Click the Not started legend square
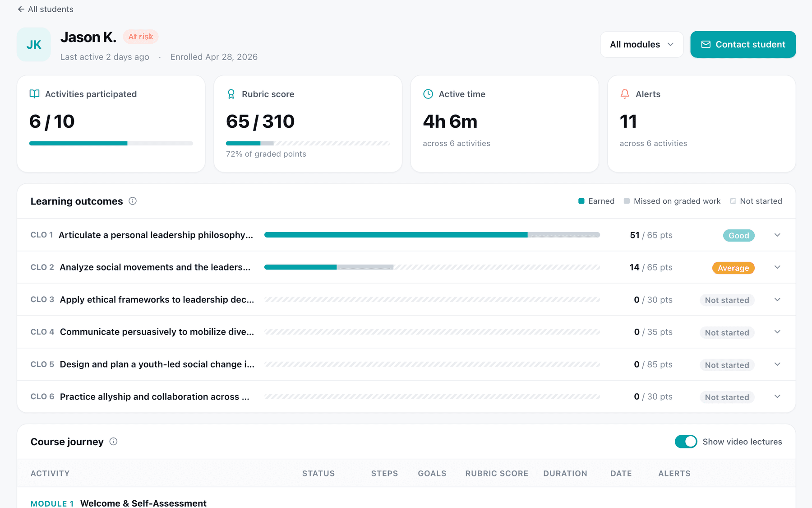812x508 pixels. pyautogui.click(x=733, y=201)
